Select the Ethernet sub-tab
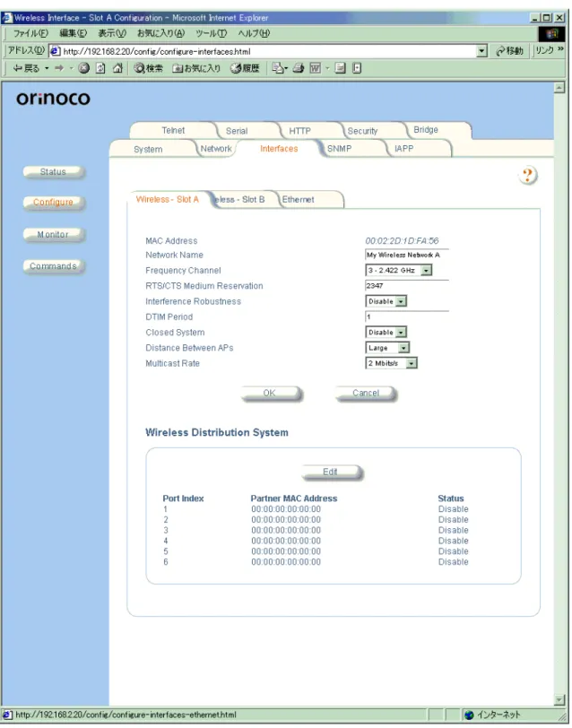This screenshot has height=728, width=572. pyautogui.click(x=298, y=199)
